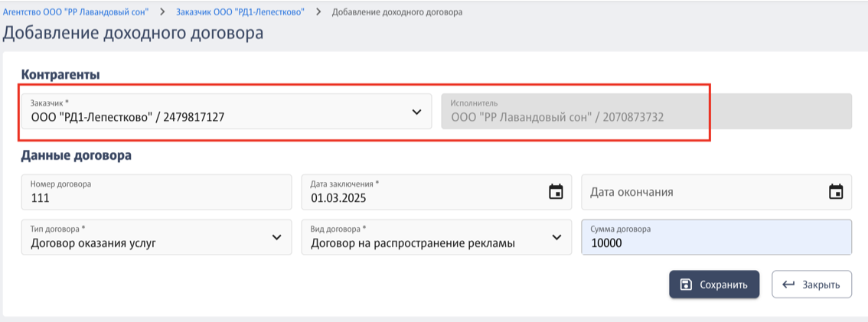Select the Договор оказания услуг combo box
Viewport: 868px width, 322px height.
pyautogui.click(x=157, y=237)
